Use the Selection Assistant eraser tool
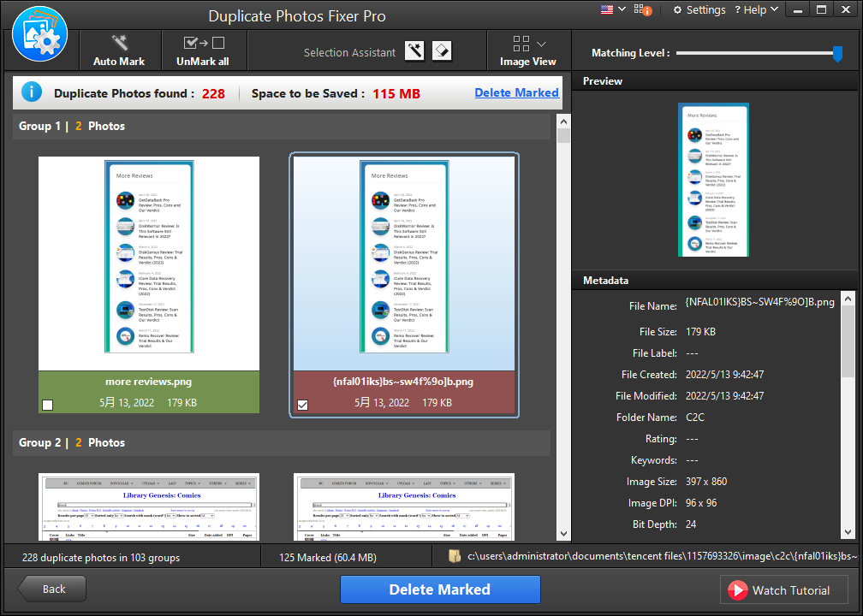 point(441,50)
